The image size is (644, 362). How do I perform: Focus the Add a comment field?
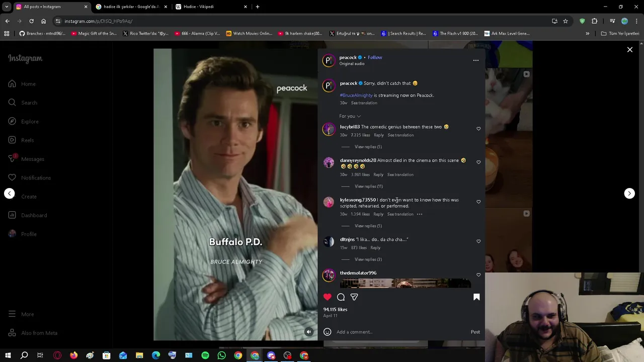coord(401,332)
